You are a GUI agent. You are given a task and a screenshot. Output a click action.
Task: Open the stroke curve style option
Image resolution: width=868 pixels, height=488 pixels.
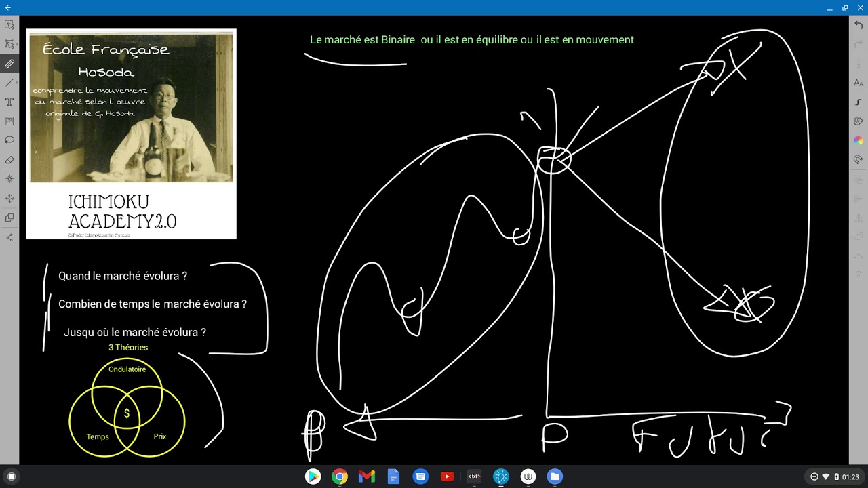859,102
